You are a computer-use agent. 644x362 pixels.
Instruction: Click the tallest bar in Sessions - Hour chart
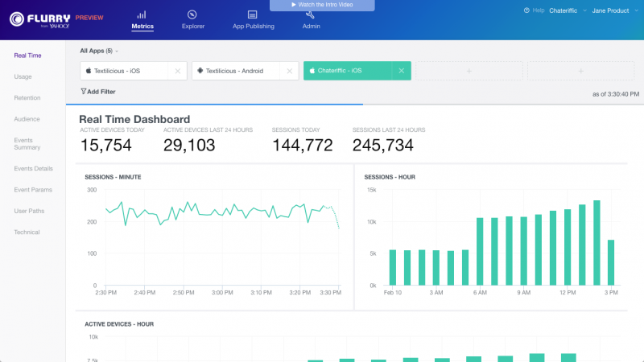pos(597,242)
